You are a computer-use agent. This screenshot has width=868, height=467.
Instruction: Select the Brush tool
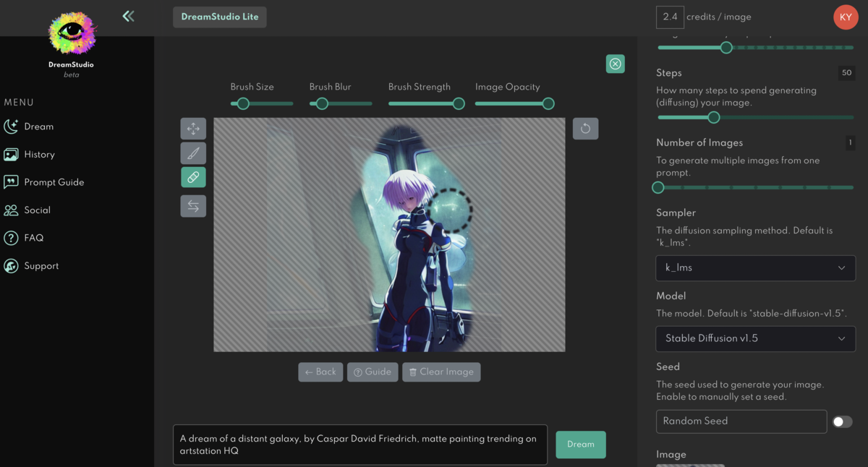193,153
